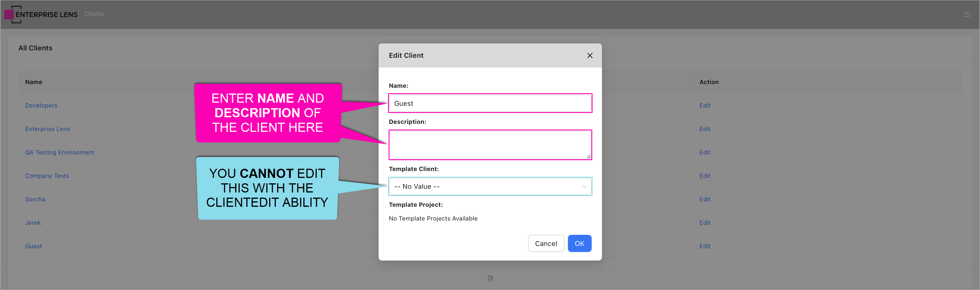This screenshot has height=290, width=980.
Task: Close the Edit Client dialog
Action: (x=589, y=55)
